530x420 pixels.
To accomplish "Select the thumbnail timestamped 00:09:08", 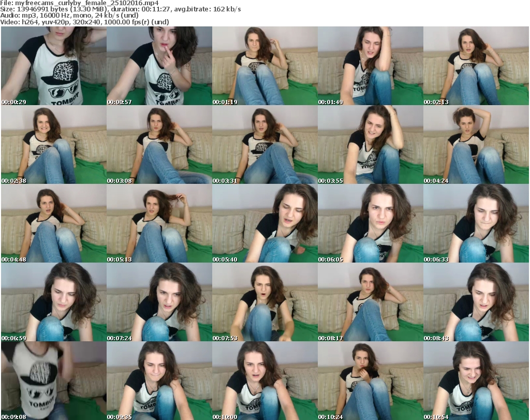I will coord(54,381).
